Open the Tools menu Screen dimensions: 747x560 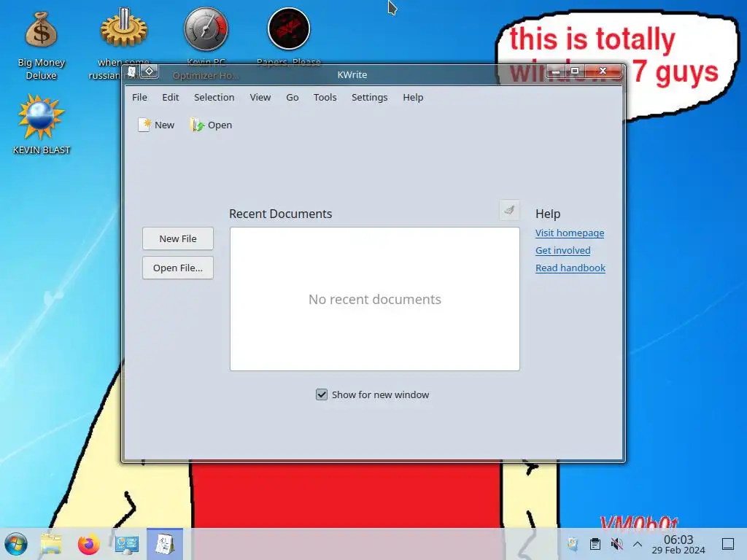click(325, 97)
